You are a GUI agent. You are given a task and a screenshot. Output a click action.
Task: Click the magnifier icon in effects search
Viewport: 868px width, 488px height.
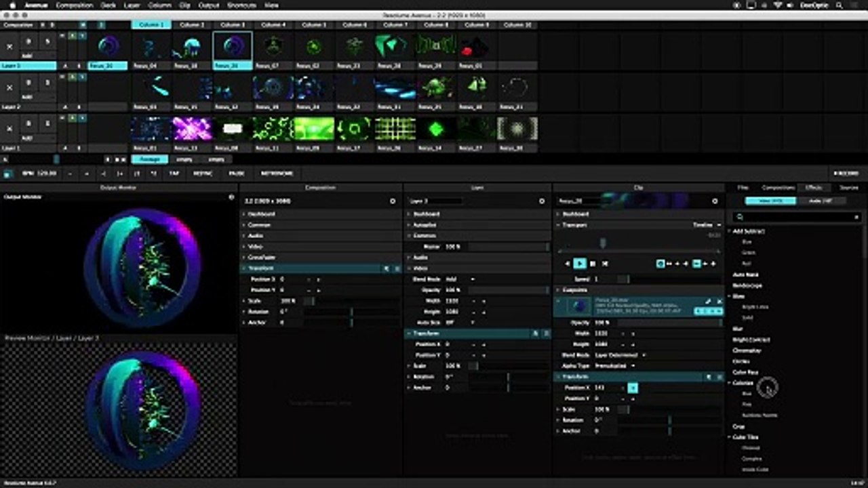[x=741, y=217]
